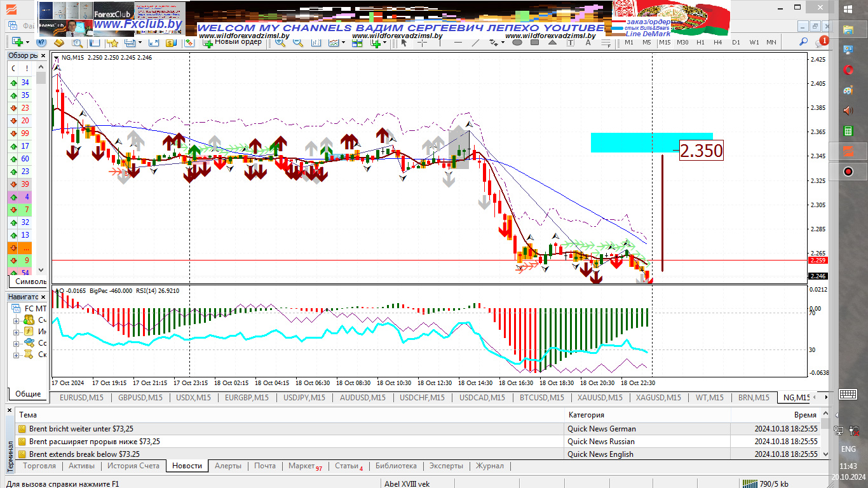The width and height of the screenshot is (868, 488).
Task: Select the ellipse drawing tool
Action: (x=517, y=43)
